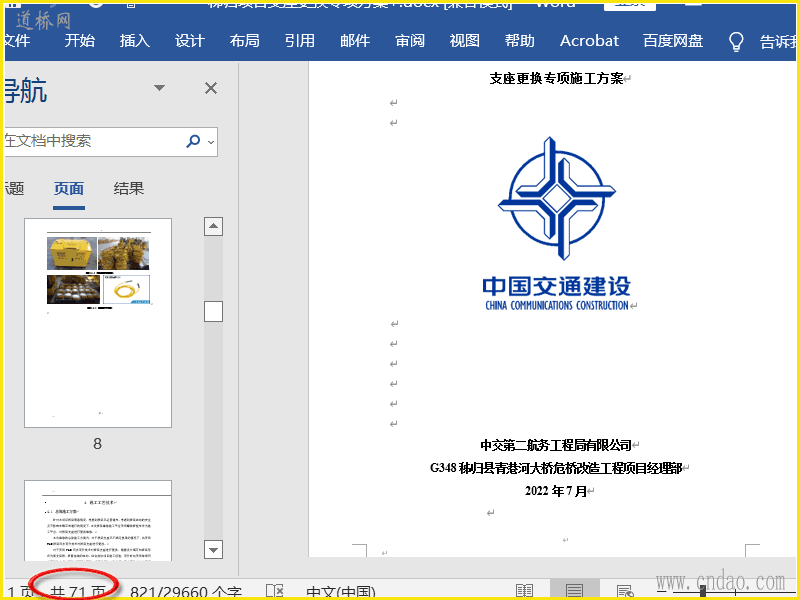Switch to print layout view icon
800x600 pixels.
(574, 591)
